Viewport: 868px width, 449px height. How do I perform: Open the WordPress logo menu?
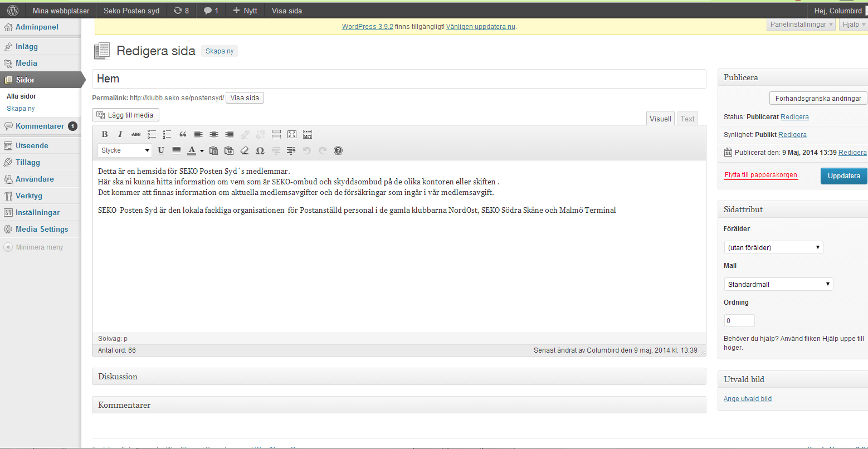point(13,10)
